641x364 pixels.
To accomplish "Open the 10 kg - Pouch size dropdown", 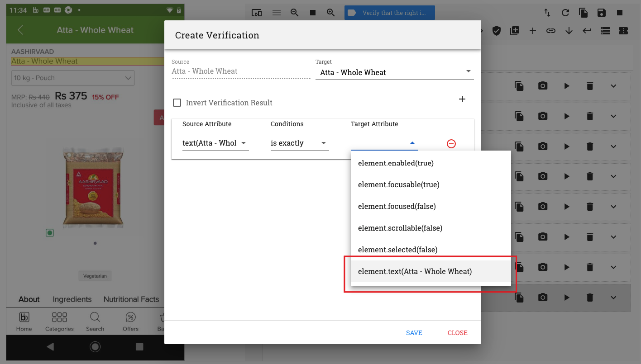I will click(x=73, y=78).
